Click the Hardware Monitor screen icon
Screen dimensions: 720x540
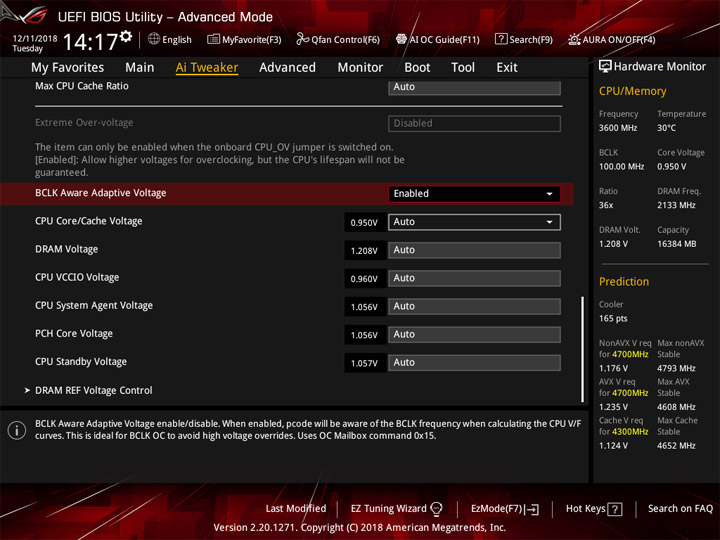(x=605, y=67)
